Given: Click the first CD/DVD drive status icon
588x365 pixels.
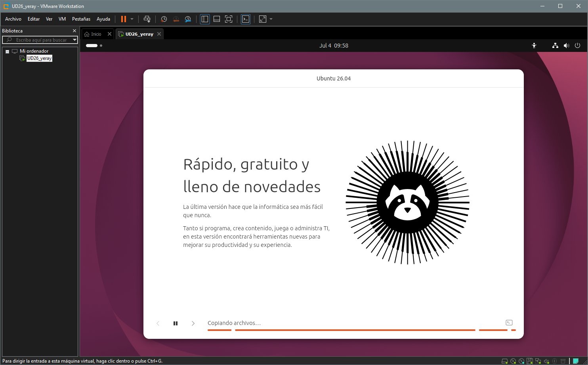Looking at the screenshot, I should pyautogui.click(x=513, y=361).
